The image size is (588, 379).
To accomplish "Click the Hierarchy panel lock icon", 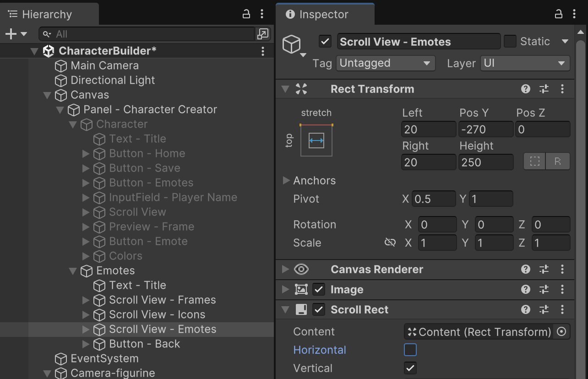I will point(246,14).
